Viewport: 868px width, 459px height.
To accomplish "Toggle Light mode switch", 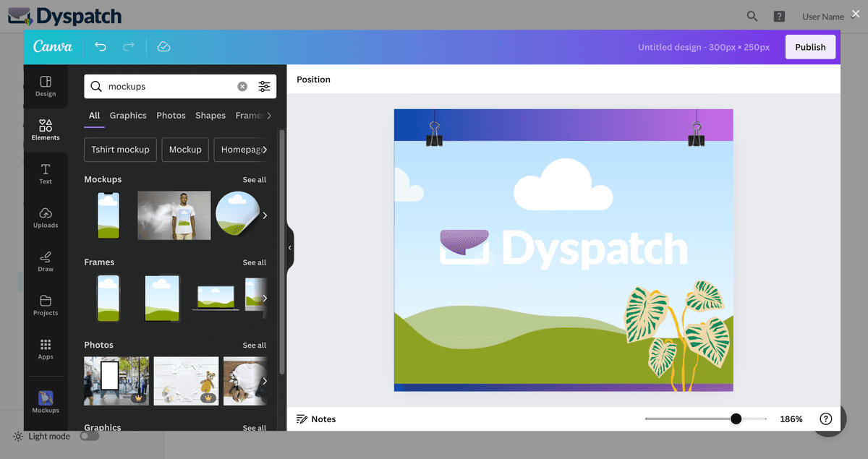I will (90, 437).
